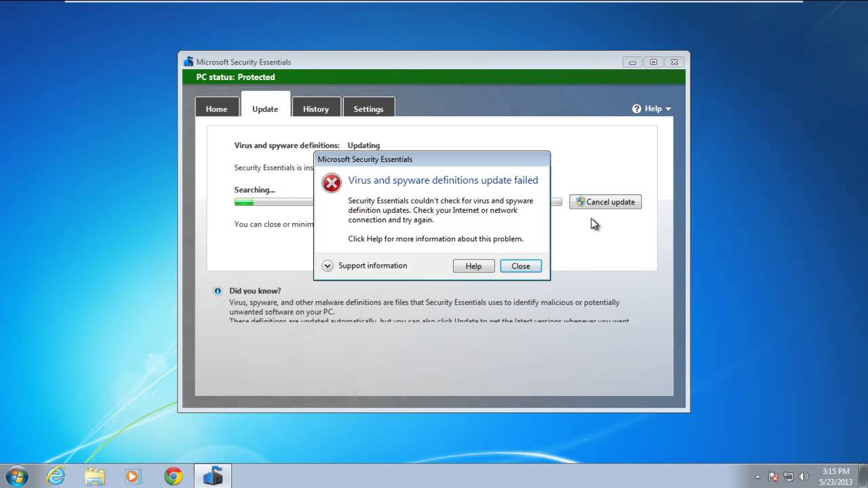Screen dimensions: 868x488
Task: Click the Help button in error dialog
Action: (473, 266)
